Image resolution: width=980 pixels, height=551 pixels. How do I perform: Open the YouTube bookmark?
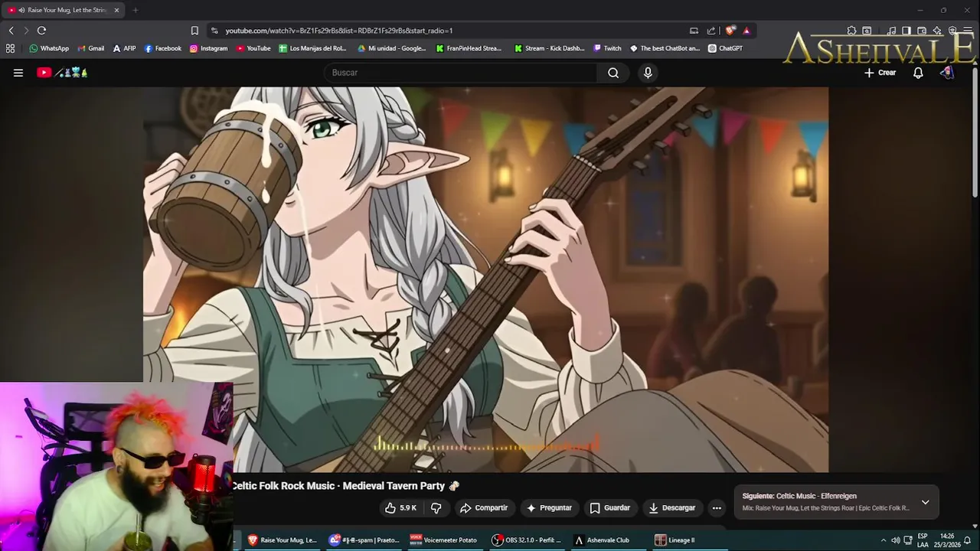253,48
